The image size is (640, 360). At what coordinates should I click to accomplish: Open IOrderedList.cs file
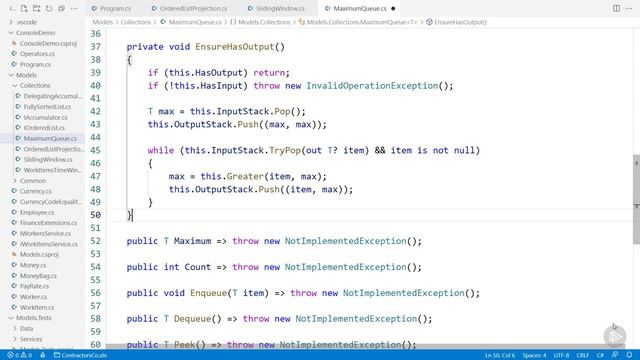tap(44, 128)
